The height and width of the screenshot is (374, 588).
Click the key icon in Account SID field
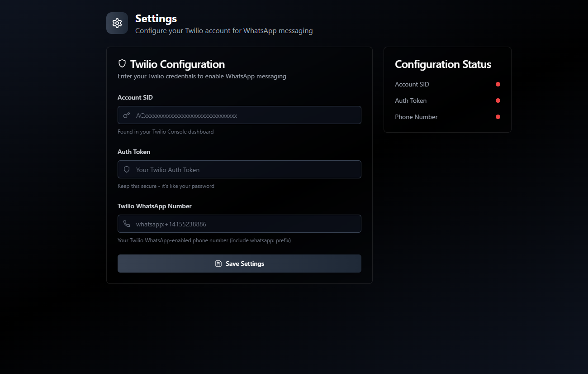point(127,115)
